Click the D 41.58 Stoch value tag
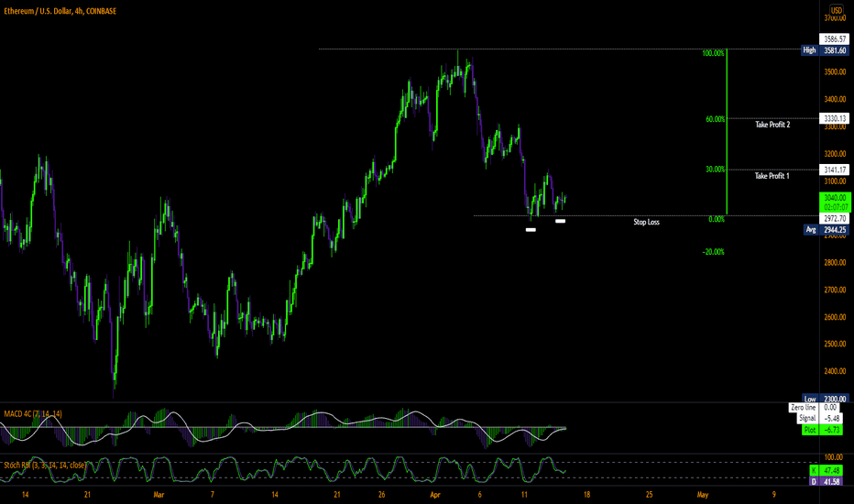Image resolution: width=854 pixels, height=504 pixels. pyautogui.click(x=827, y=482)
